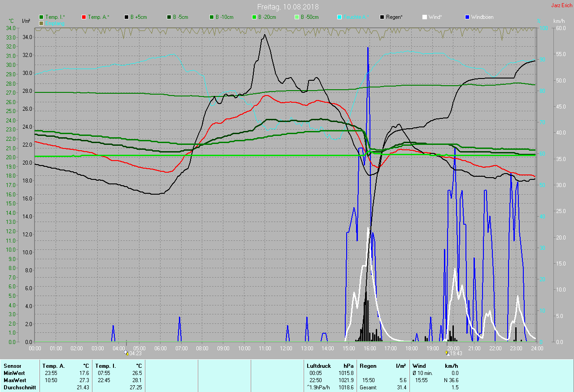Click the red 'Jarz Erich' credit text
This screenshot has height=392, width=574.
pyautogui.click(x=561, y=5)
